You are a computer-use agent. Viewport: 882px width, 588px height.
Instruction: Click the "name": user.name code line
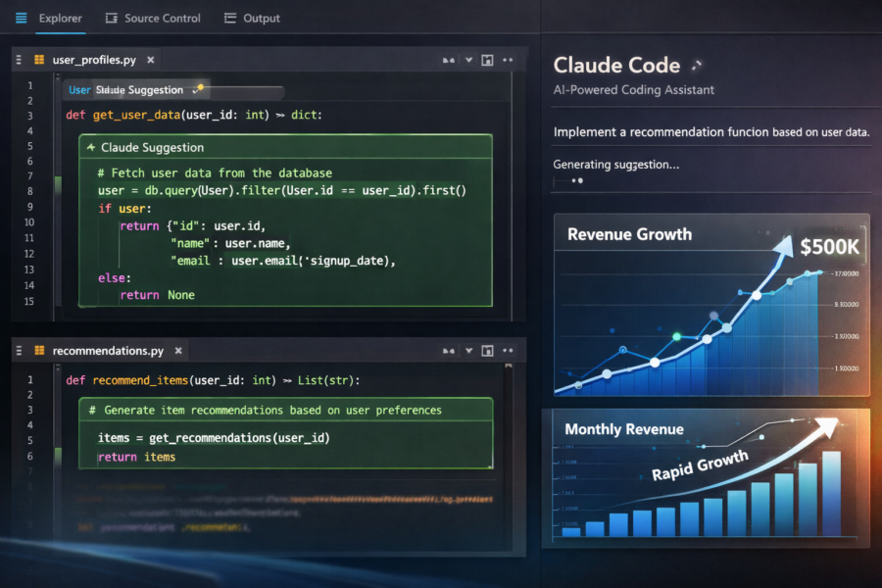pos(230,244)
